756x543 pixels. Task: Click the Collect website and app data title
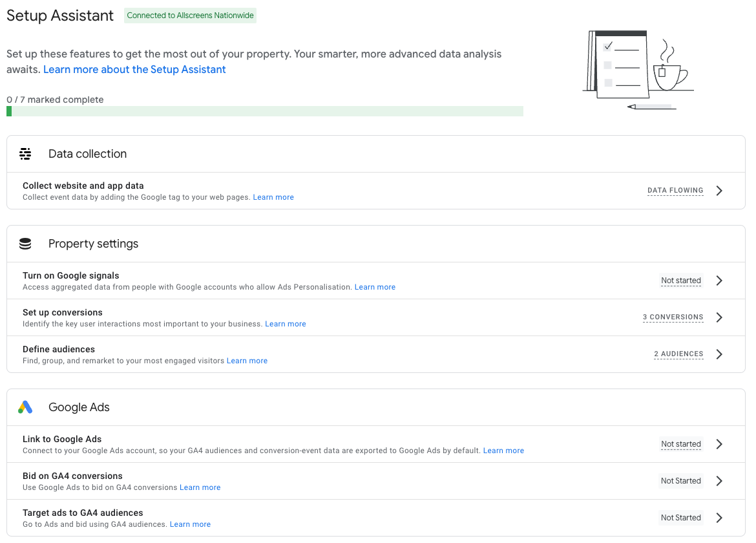83,186
